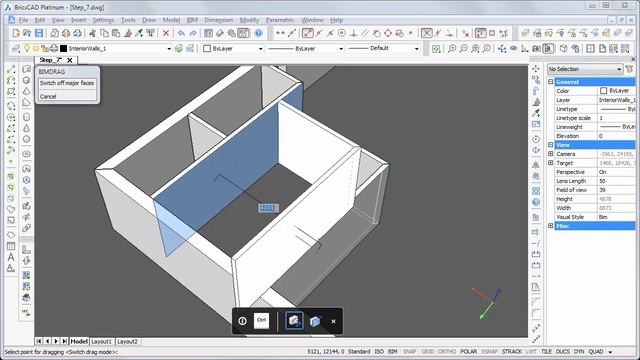This screenshot has height=360, width=640.
Task: Redo the last undone action
Action: [x=193, y=33]
